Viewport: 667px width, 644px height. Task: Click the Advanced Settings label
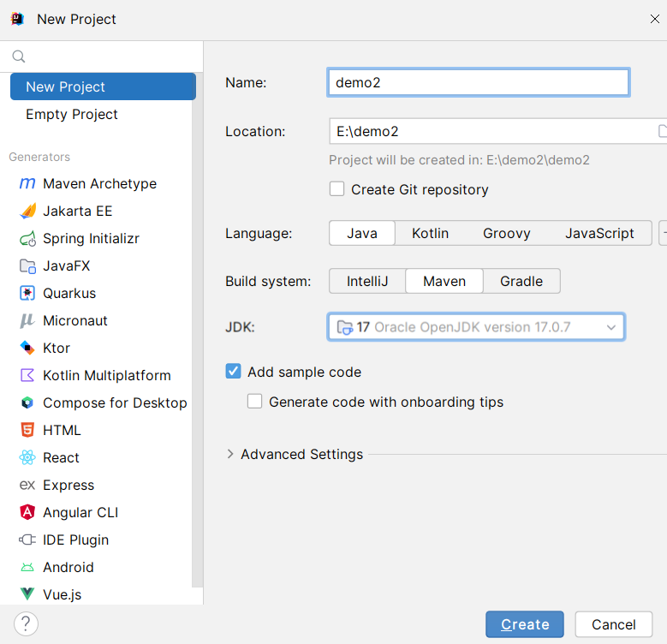(x=302, y=454)
